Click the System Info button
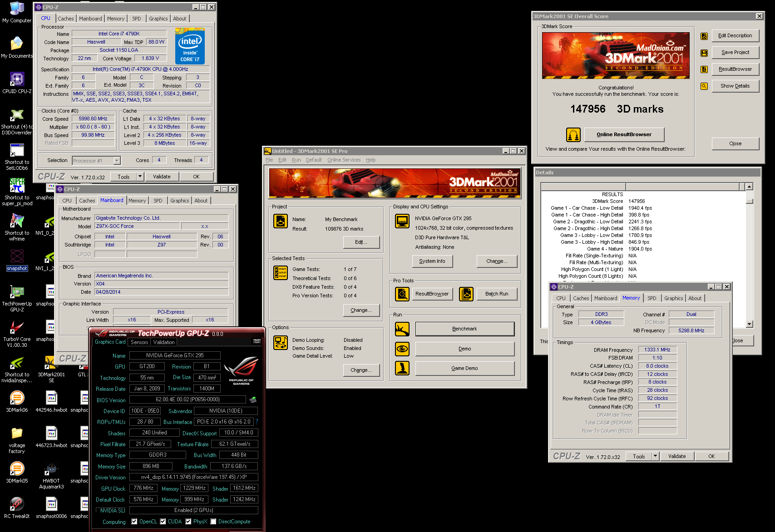775x532 pixels. (x=432, y=261)
